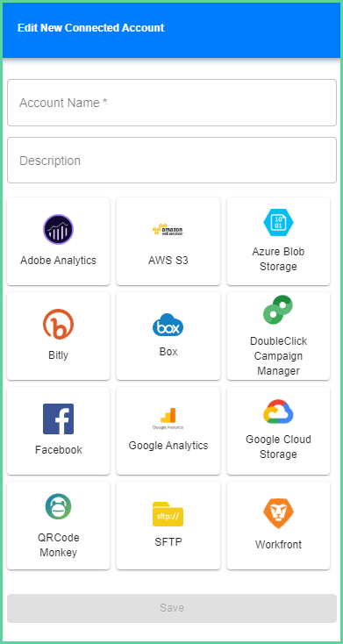Viewport: 343px width, 644px height.
Task: Choose the DoubleClick Campaign Manager icon
Action: click(278, 310)
